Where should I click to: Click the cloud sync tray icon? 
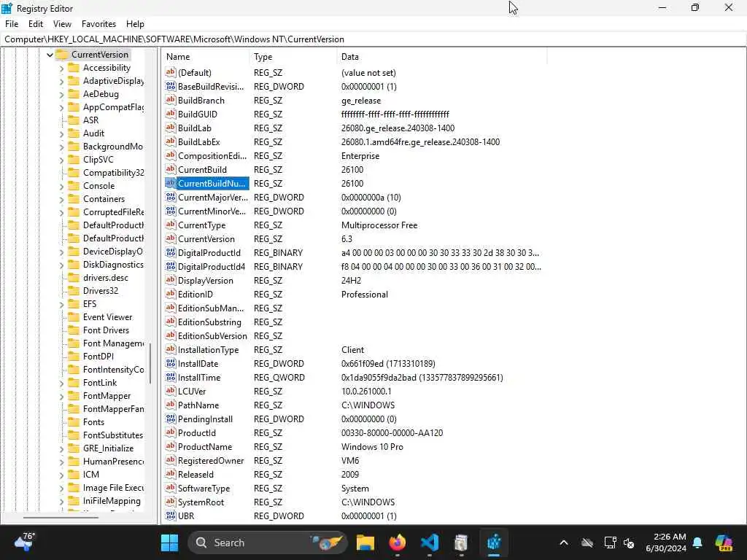(x=587, y=542)
